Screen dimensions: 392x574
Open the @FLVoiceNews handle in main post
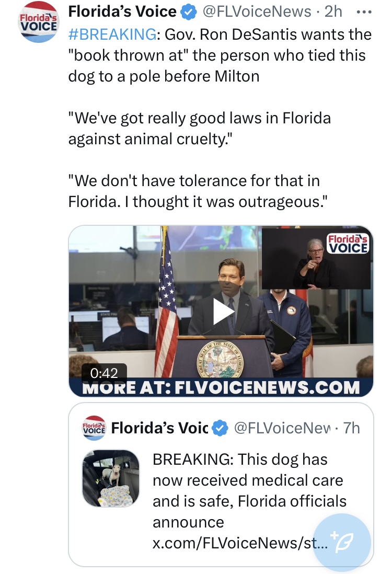coord(257,12)
